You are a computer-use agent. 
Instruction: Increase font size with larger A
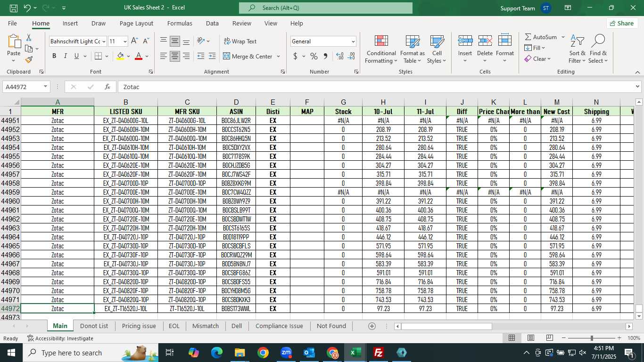point(134,41)
